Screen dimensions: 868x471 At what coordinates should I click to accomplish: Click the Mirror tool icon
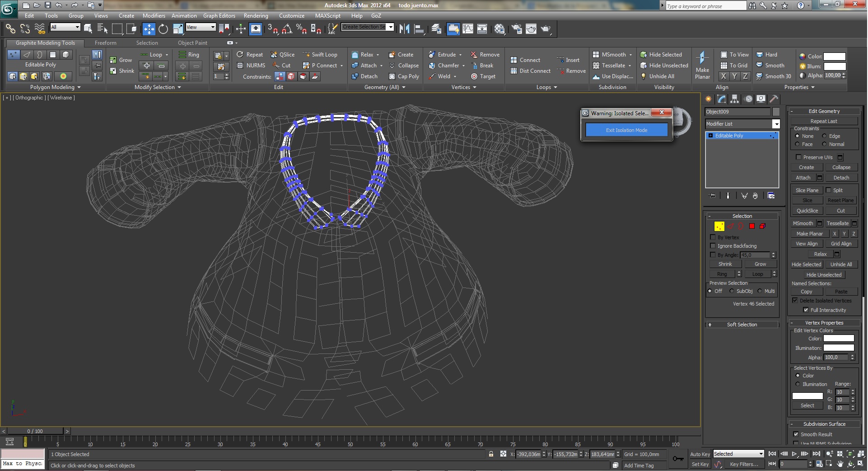[404, 29]
